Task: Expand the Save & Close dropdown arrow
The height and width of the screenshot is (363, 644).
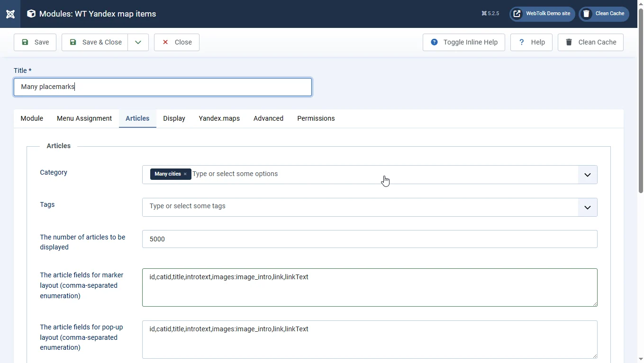Action: point(138,42)
